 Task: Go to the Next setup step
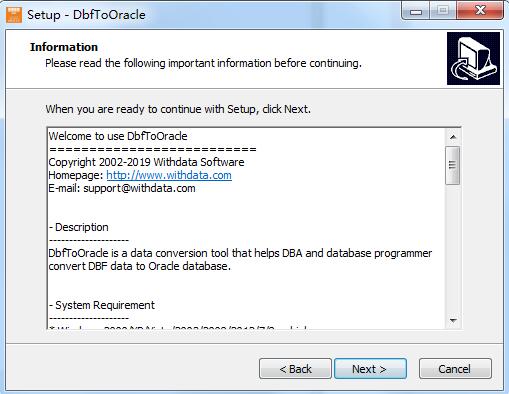tap(370, 369)
